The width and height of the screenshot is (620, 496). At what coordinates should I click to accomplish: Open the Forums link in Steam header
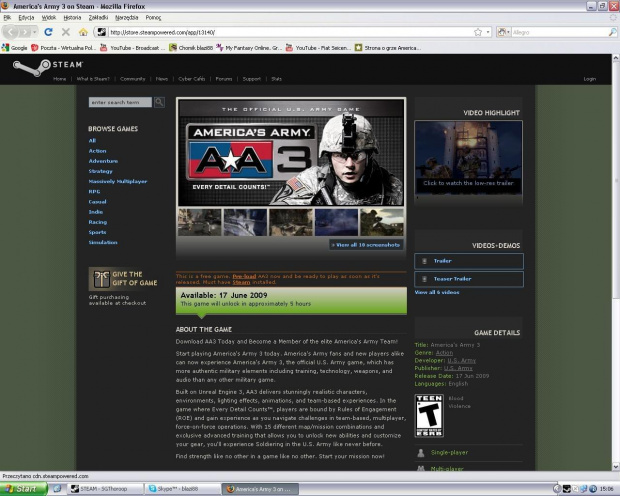(x=224, y=79)
